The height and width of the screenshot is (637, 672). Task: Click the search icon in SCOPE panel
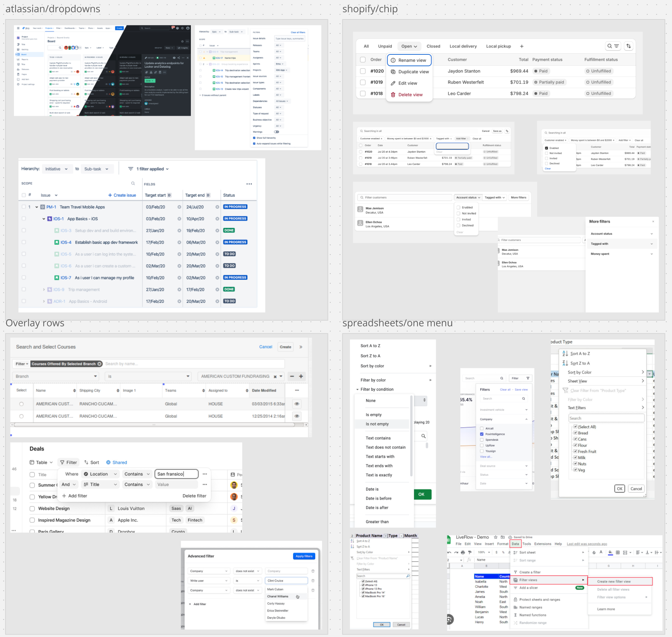point(133,183)
